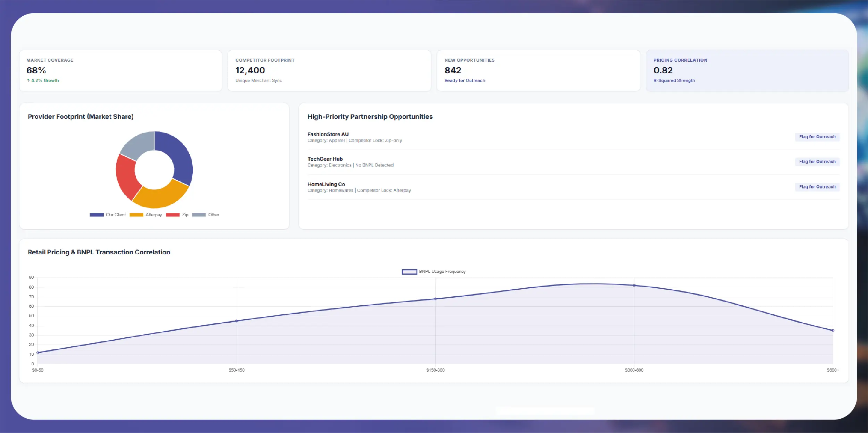Toggle Afterpay legend swatch
This screenshot has width=868, height=433.
pos(136,215)
